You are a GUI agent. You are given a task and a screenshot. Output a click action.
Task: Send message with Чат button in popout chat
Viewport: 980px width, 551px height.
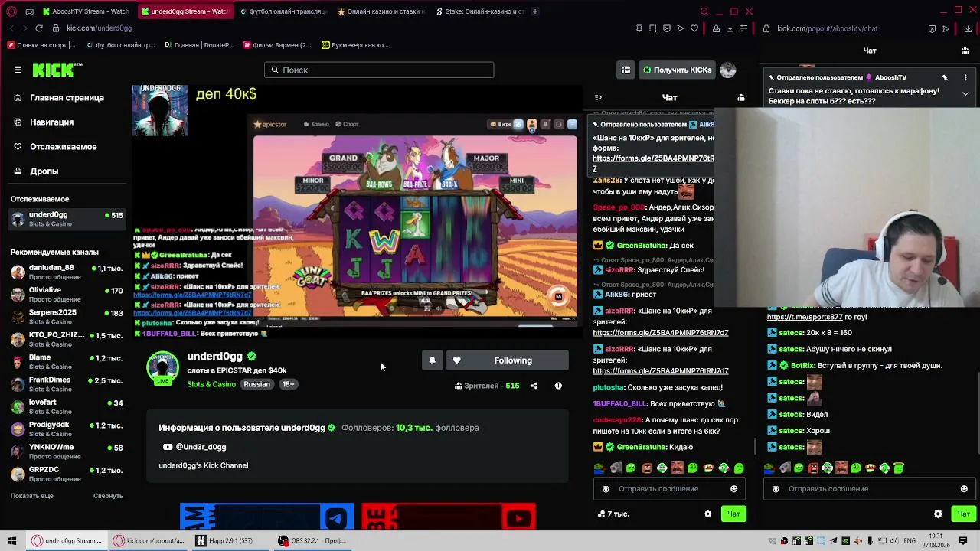[x=963, y=514]
